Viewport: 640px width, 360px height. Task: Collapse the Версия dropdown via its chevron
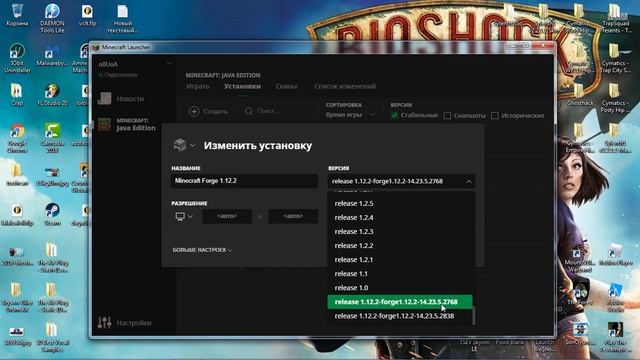pos(469,181)
